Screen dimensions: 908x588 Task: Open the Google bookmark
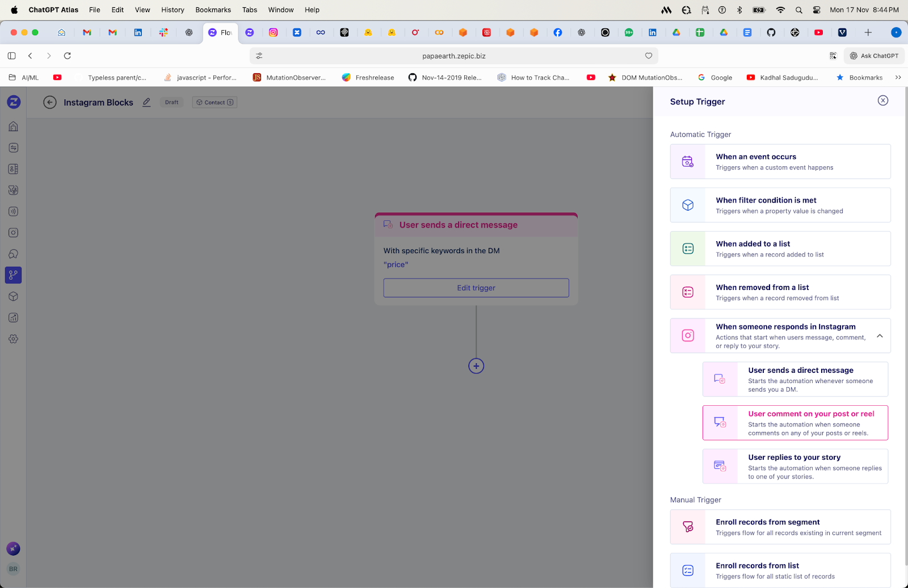pos(715,78)
